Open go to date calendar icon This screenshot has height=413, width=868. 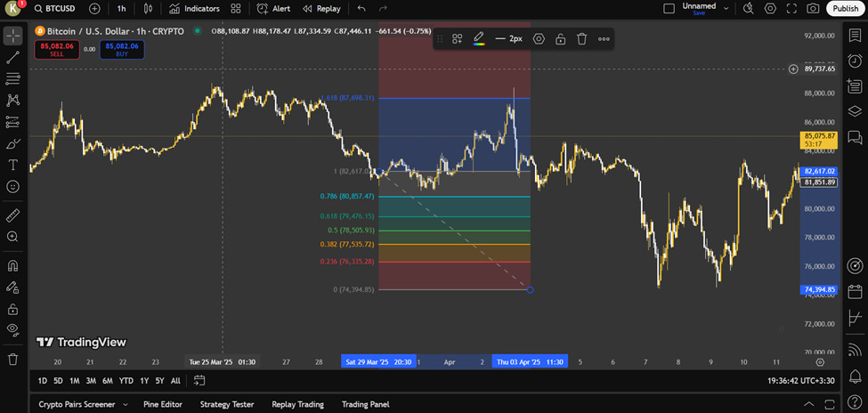199,380
